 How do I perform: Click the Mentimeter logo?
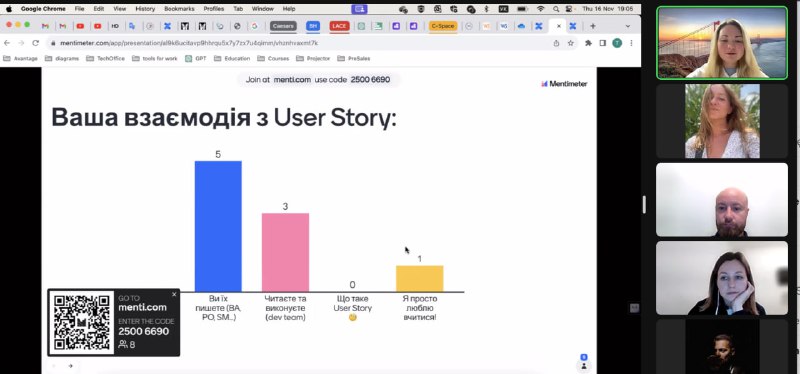[x=564, y=84]
